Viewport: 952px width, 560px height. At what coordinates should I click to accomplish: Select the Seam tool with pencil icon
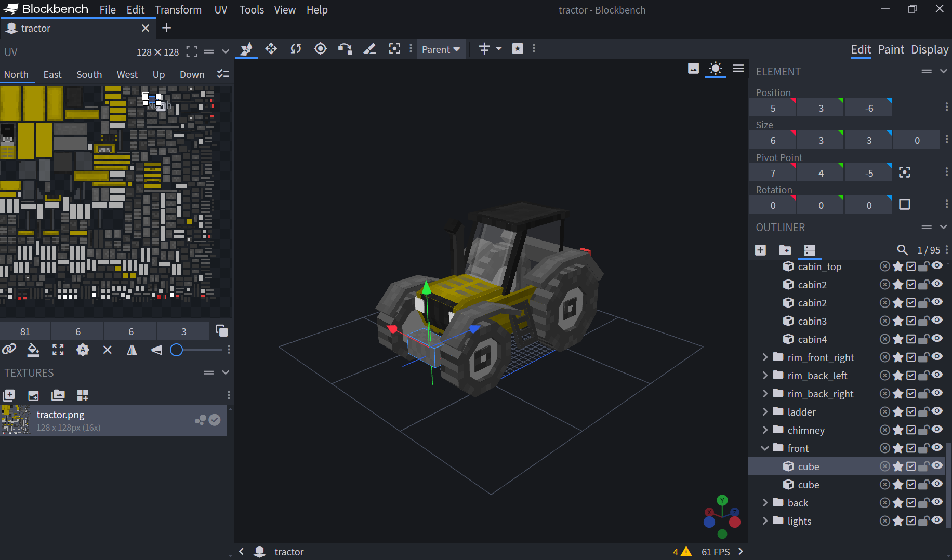369,49
